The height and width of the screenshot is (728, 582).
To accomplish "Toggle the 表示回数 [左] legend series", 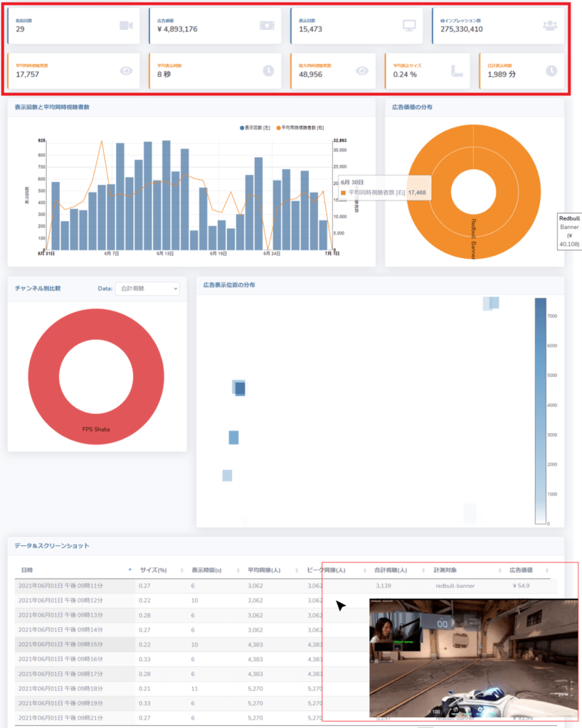I will pyautogui.click(x=255, y=128).
